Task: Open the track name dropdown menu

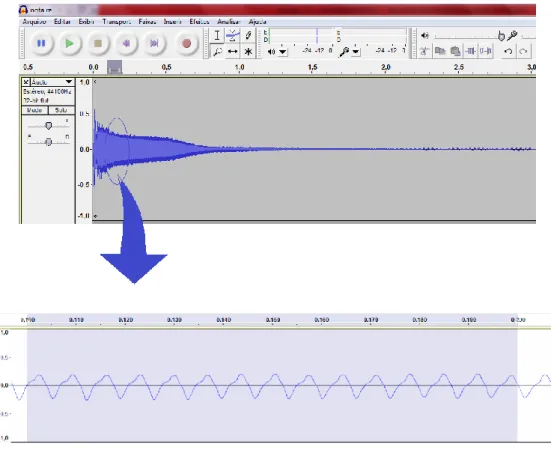Action: pos(52,82)
